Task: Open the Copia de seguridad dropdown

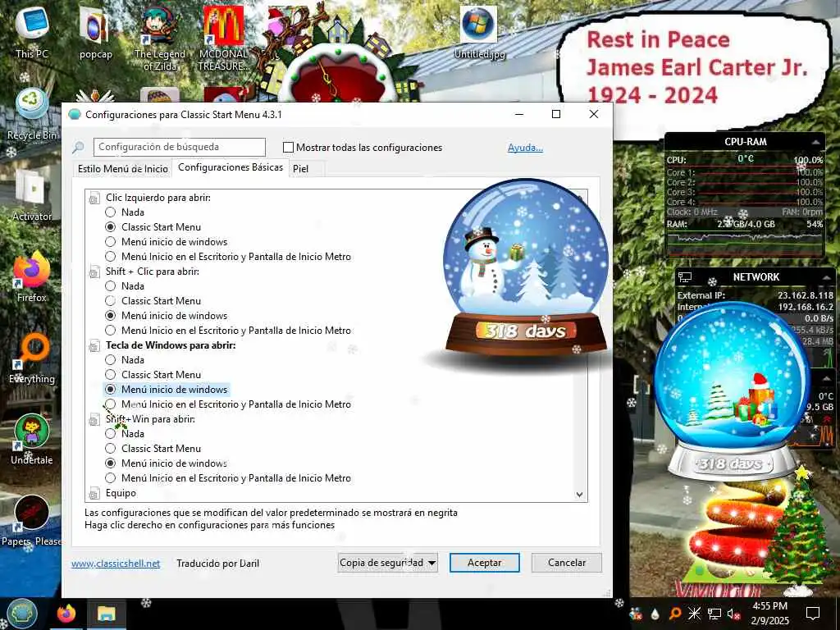Action: point(388,563)
